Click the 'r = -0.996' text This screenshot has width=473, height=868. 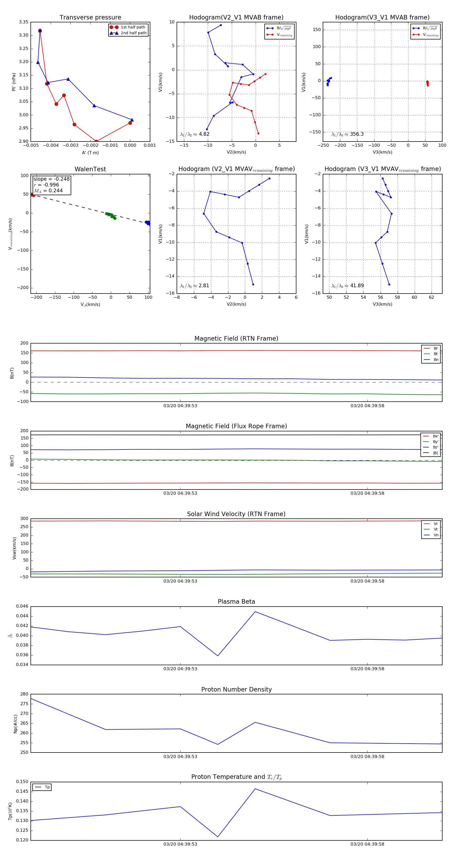(x=47, y=185)
